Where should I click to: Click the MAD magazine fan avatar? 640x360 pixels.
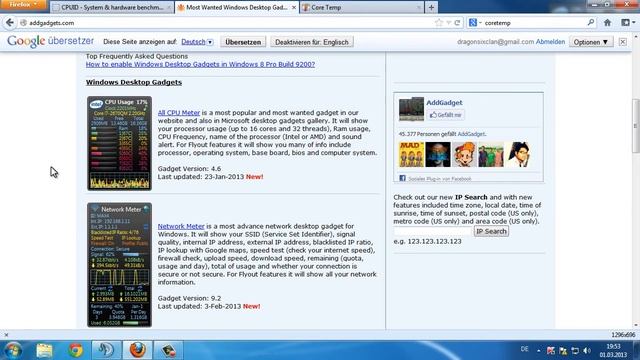click(x=411, y=154)
